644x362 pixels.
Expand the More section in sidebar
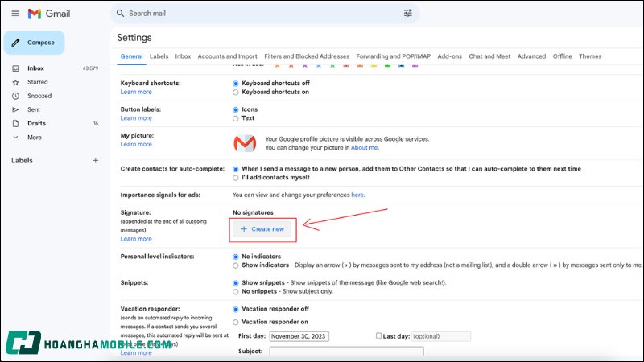tap(34, 137)
